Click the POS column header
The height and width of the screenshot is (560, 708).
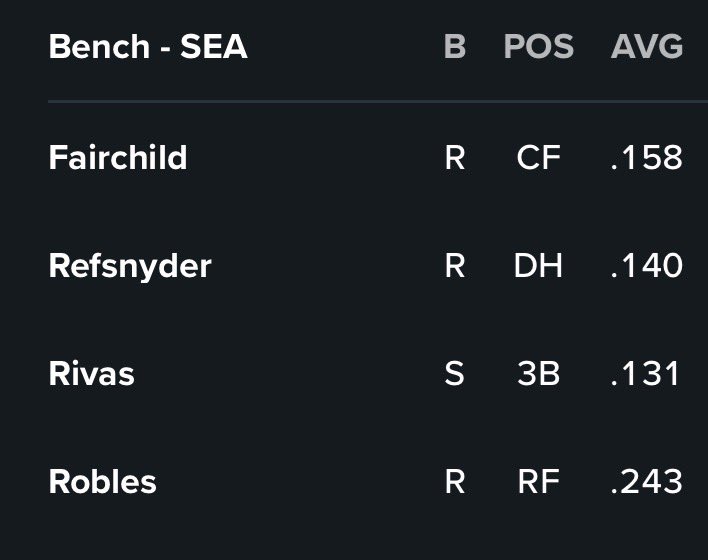tap(539, 47)
